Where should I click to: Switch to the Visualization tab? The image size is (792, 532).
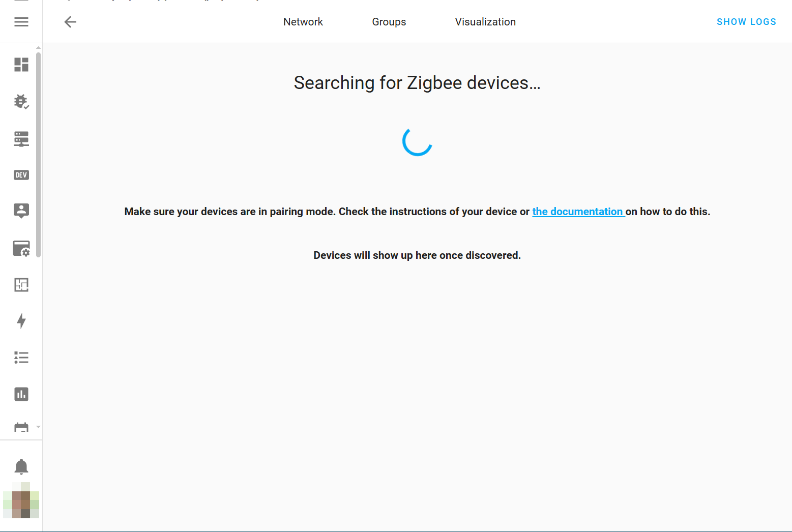tap(485, 22)
